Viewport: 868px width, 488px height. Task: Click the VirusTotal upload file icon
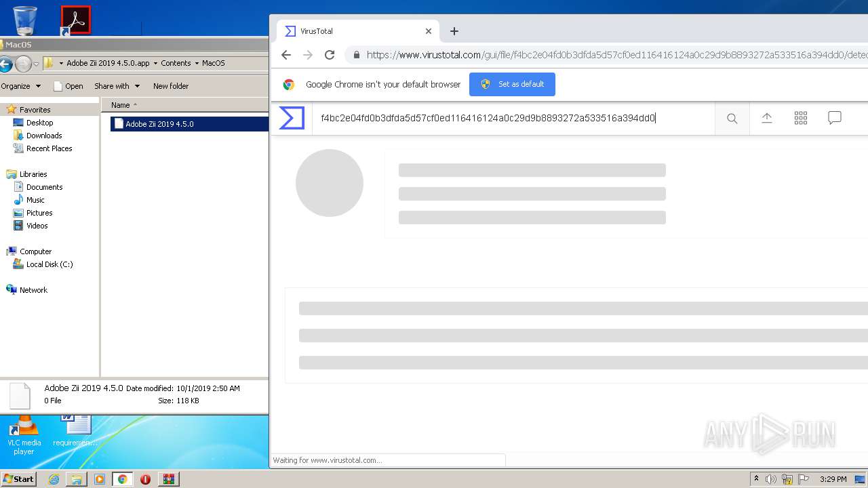[x=767, y=118]
